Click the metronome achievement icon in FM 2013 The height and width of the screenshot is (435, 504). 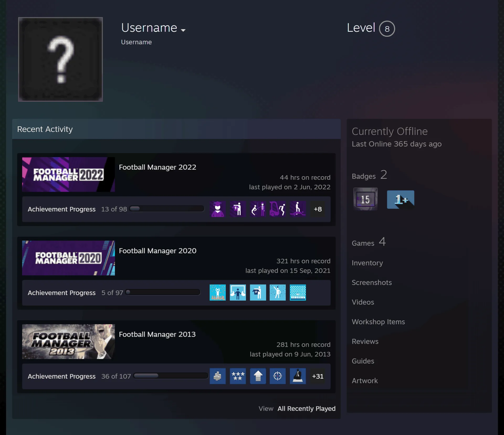click(x=298, y=376)
